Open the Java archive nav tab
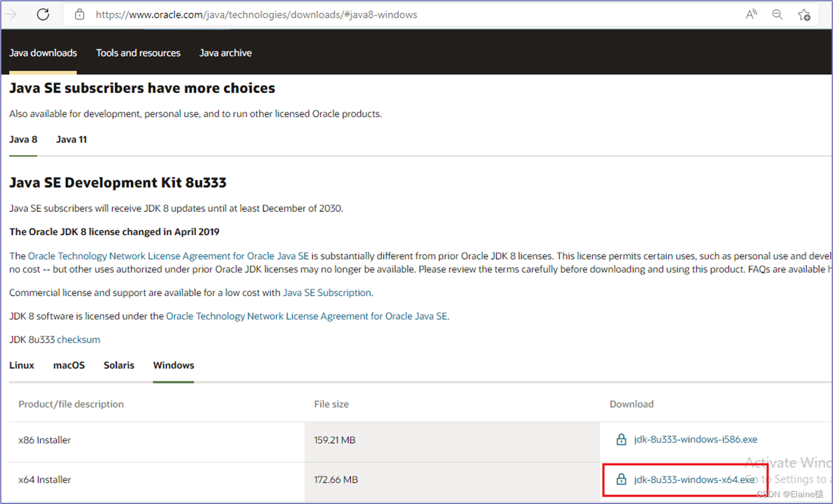Viewport: 833px width, 504px height. 226,53
